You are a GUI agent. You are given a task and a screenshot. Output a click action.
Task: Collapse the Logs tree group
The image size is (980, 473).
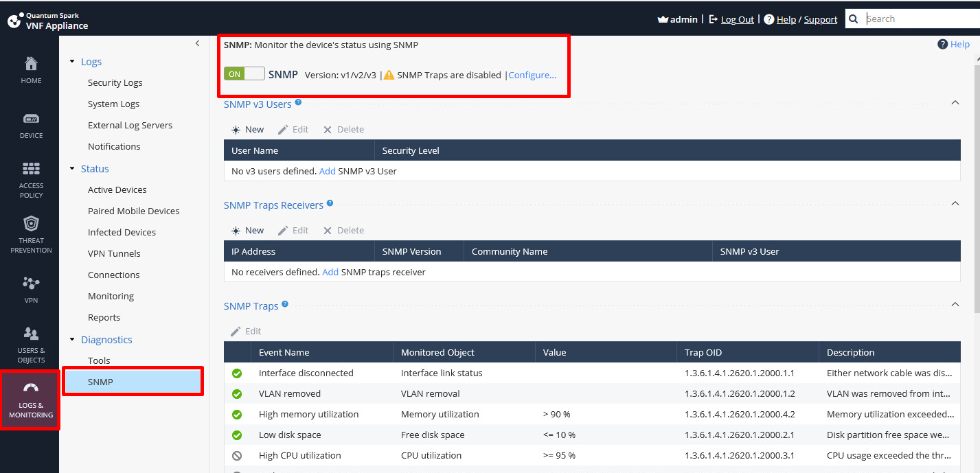point(72,62)
